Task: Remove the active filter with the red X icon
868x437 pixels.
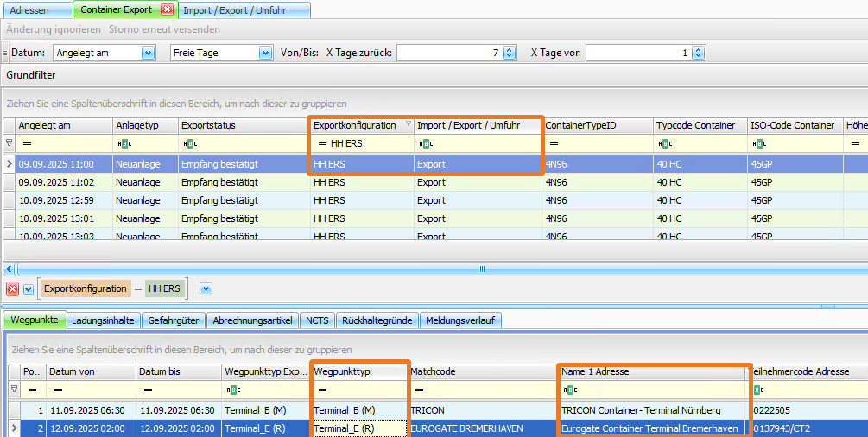Action: 13,288
